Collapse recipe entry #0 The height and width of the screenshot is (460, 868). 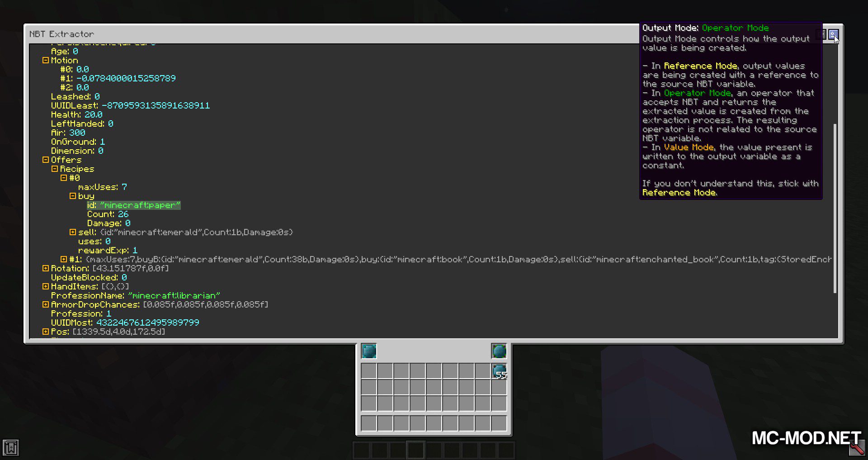tap(64, 178)
